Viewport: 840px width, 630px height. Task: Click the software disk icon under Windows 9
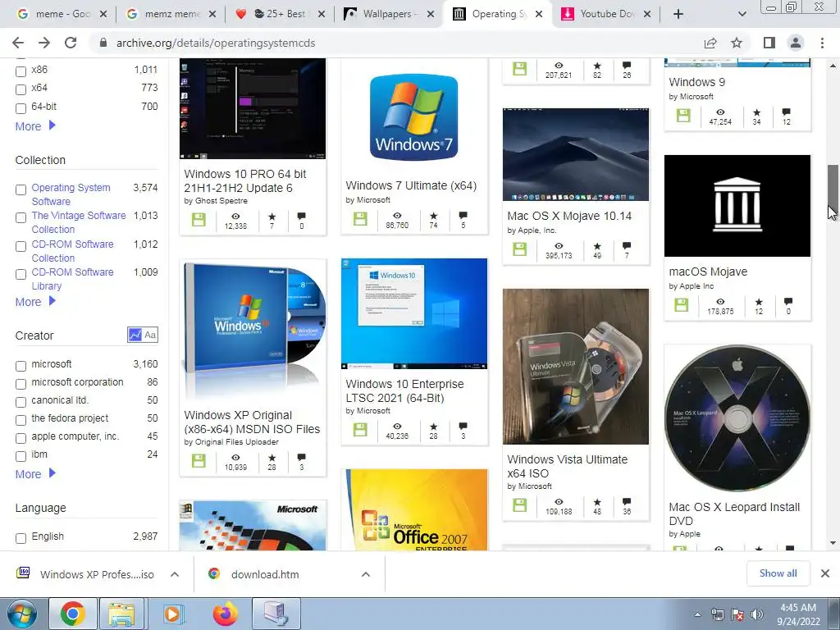point(683,115)
